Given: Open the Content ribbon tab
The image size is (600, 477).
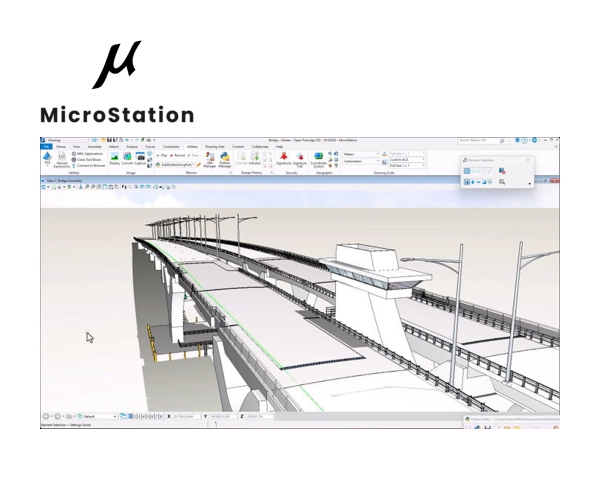Looking at the screenshot, I should coord(238,147).
